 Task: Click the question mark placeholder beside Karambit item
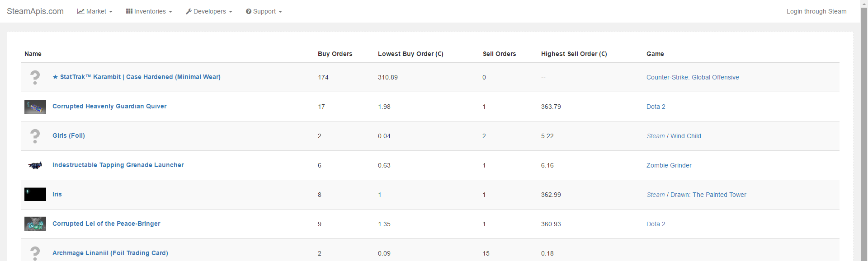[35, 77]
